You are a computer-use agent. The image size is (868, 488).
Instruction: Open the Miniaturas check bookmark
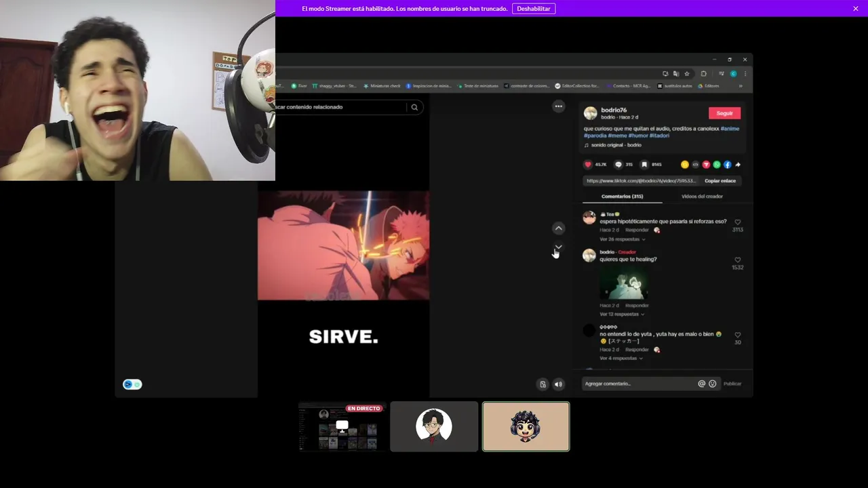[x=382, y=86]
